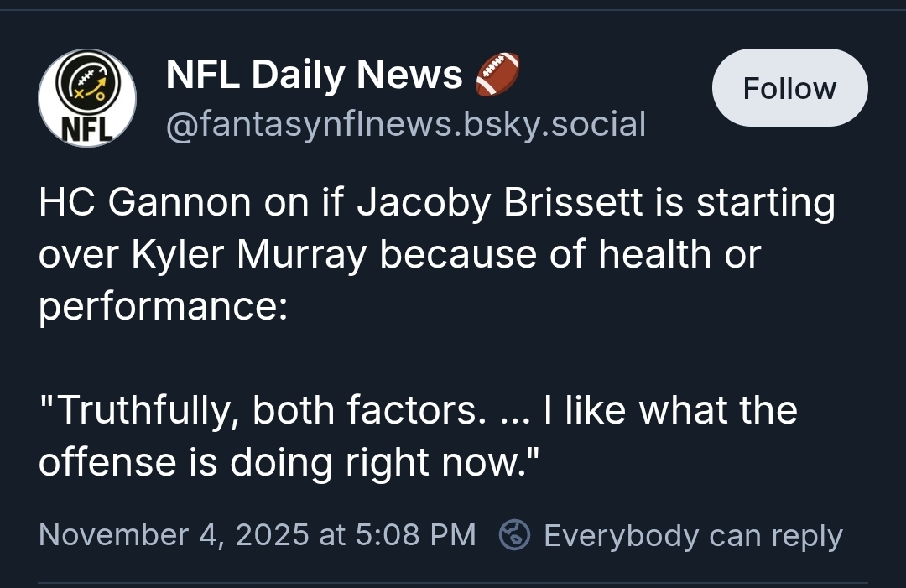The height and width of the screenshot is (588, 906).
Task: Click the @fantasynflnews.bsky.social handle
Action: pyautogui.click(x=406, y=123)
